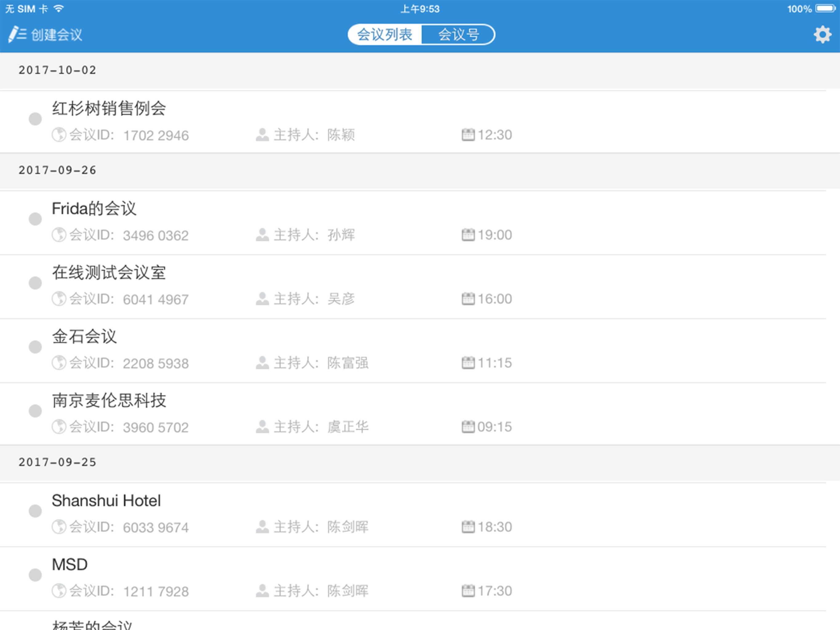Click globe icon beside ID 1702 2946
The width and height of the screenshot is (840, 630).
(x=59, y=134)
